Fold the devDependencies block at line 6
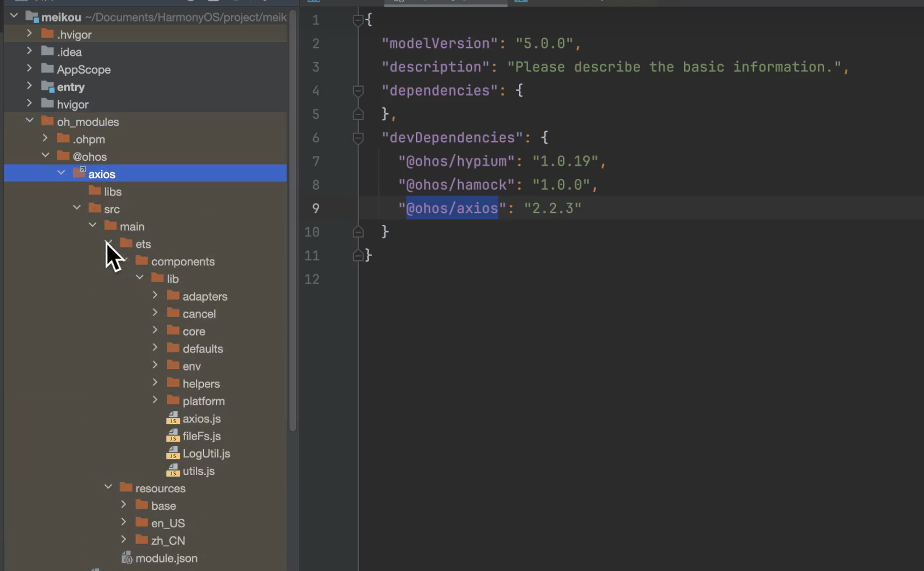The height and width of the screenshot is (571, 924). (x=358, y=138)
